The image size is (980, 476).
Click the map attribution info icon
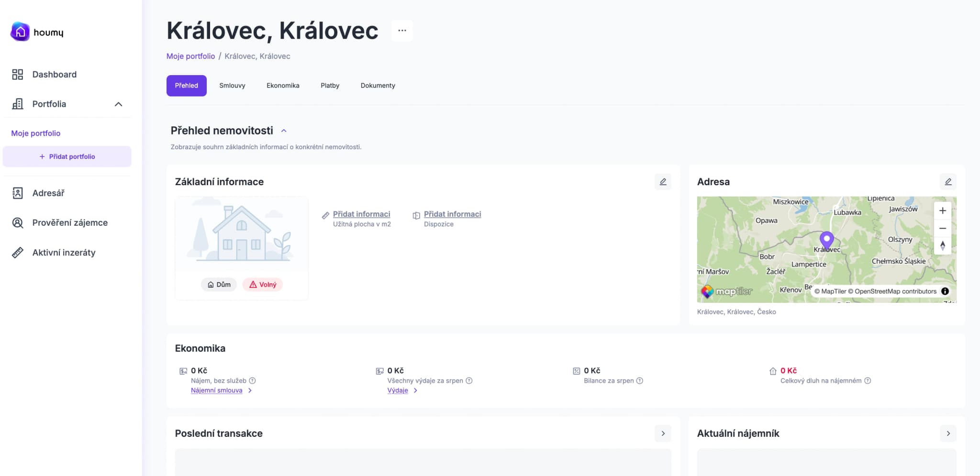[x=945, y=291]
